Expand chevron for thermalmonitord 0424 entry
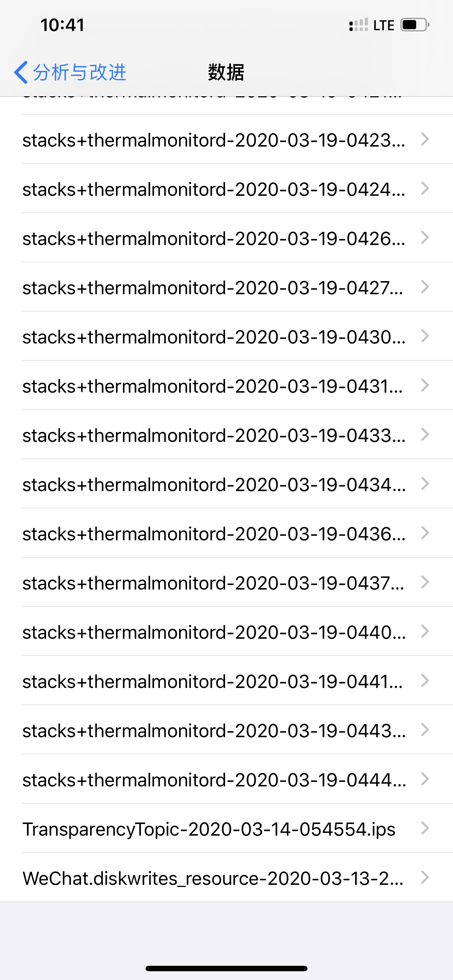453x980 pixels. tap(425, 189)
